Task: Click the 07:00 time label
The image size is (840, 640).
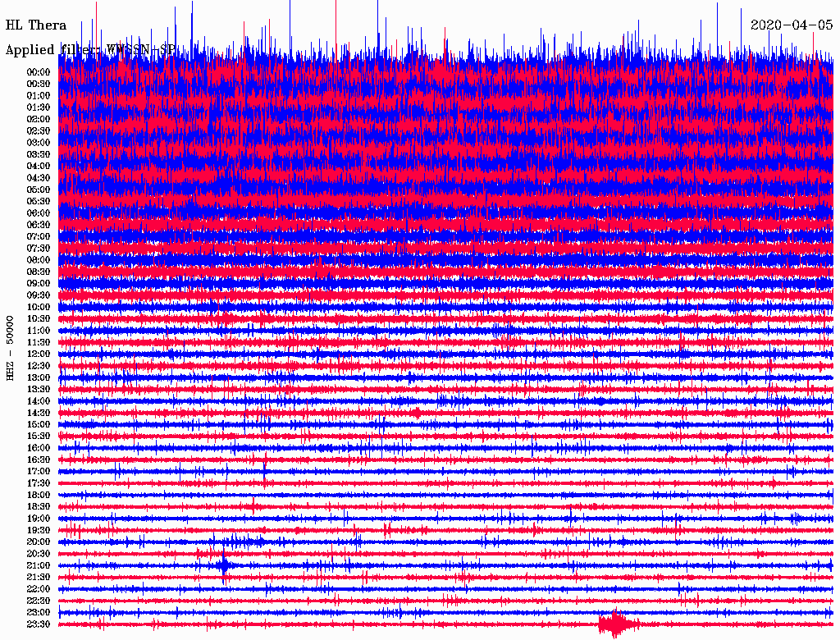Action: pos(39,236)
